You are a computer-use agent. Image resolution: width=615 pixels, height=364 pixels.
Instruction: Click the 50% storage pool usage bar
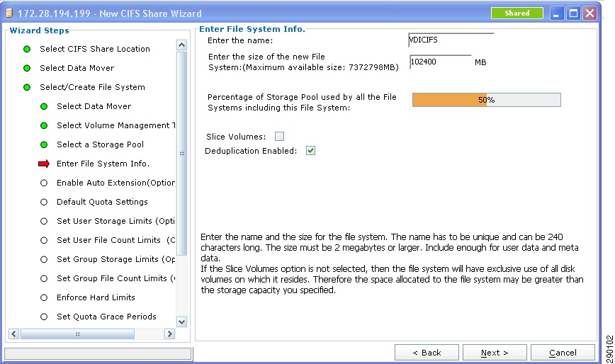pos(486,100)
